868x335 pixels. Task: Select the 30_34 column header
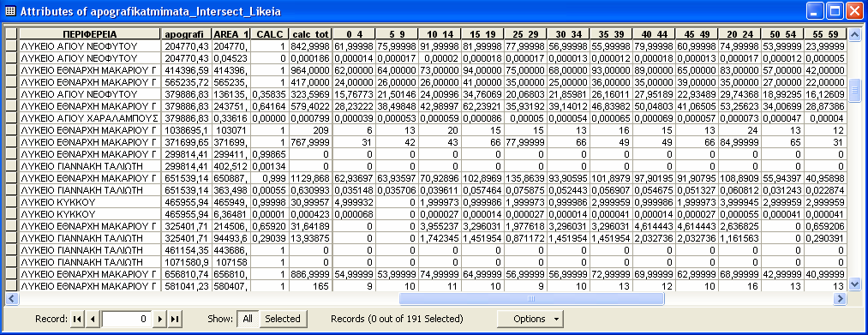[567, 34]
